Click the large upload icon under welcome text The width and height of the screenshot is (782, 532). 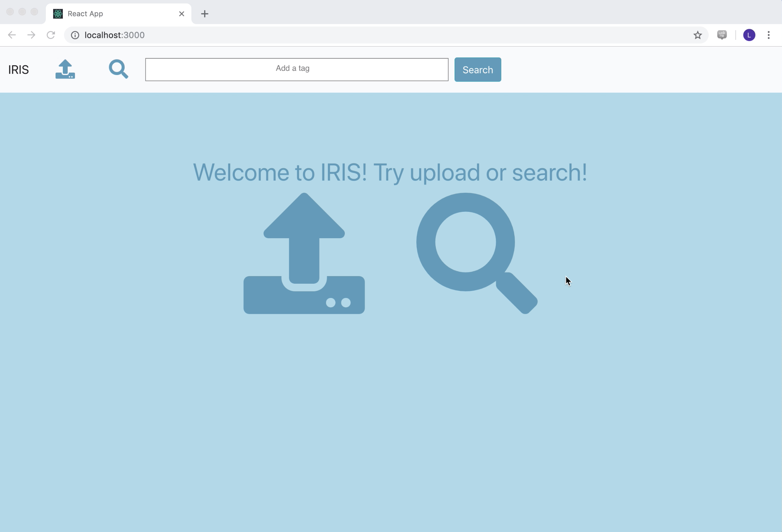pyautogui.click(x=304, y=253)
